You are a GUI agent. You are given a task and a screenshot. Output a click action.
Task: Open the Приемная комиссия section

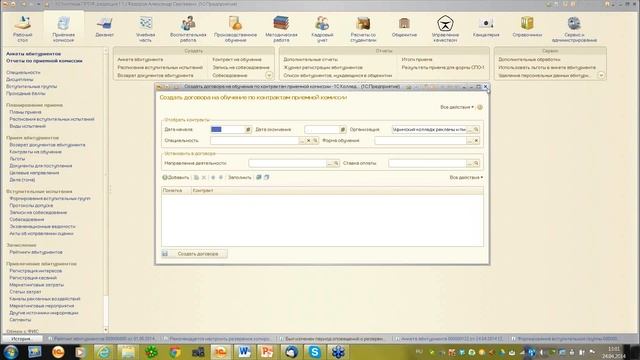[x=63, y=28]
